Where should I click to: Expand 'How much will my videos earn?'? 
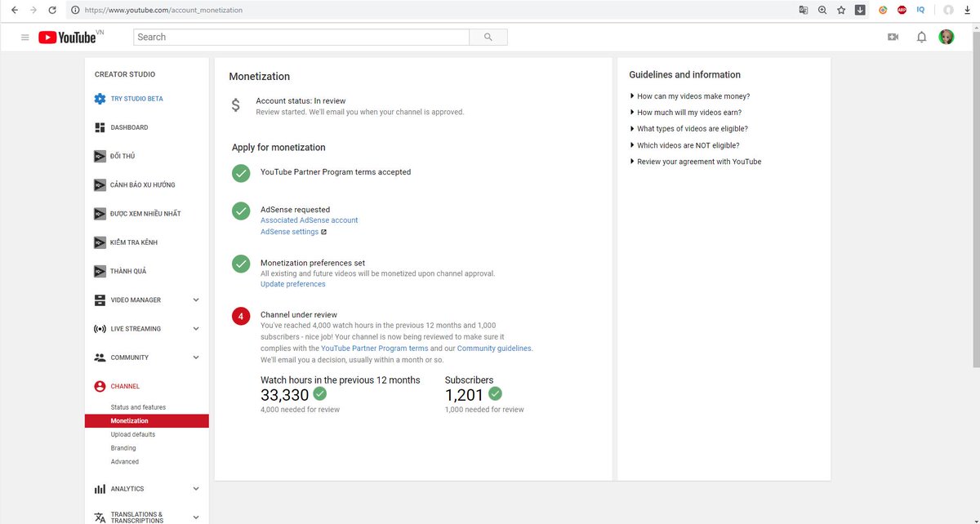[685, 113]
